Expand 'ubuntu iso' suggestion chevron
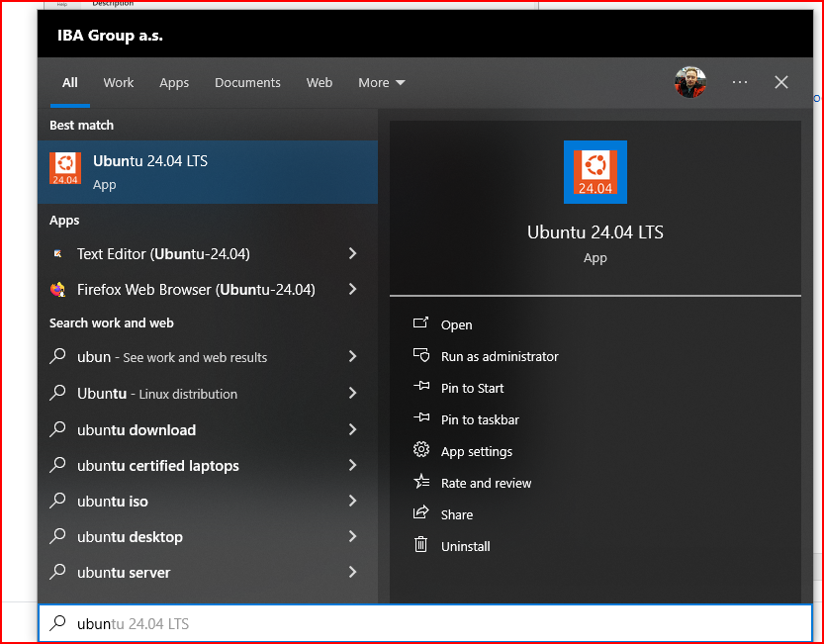This screenshot has width=824, height=644. point(352,501)
